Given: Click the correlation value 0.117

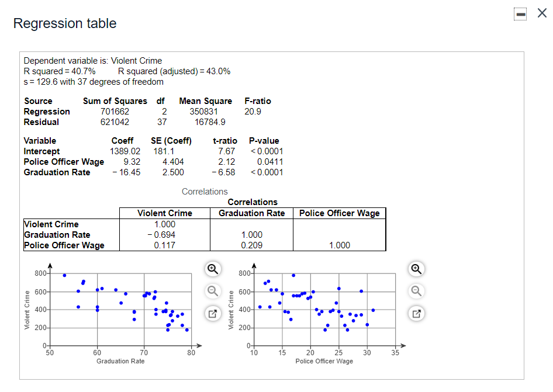Looking at the screenshot, I should (x=164, y=245).
